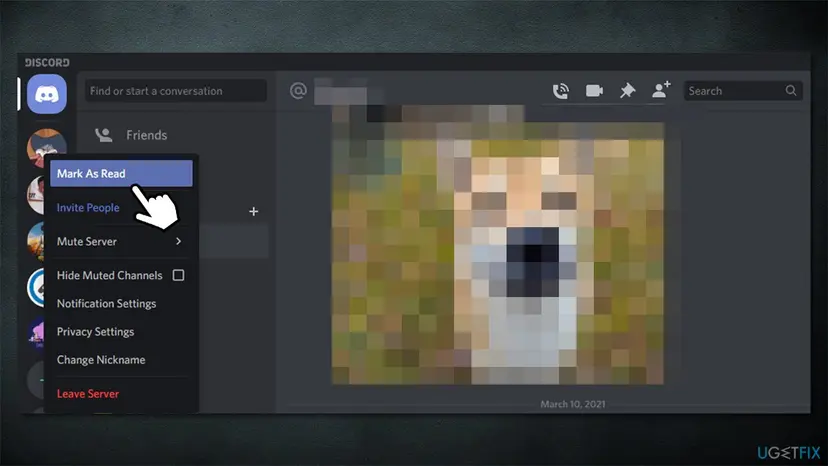
Task: Choose Invite People from context menu
Action: [x=88, y=208]
